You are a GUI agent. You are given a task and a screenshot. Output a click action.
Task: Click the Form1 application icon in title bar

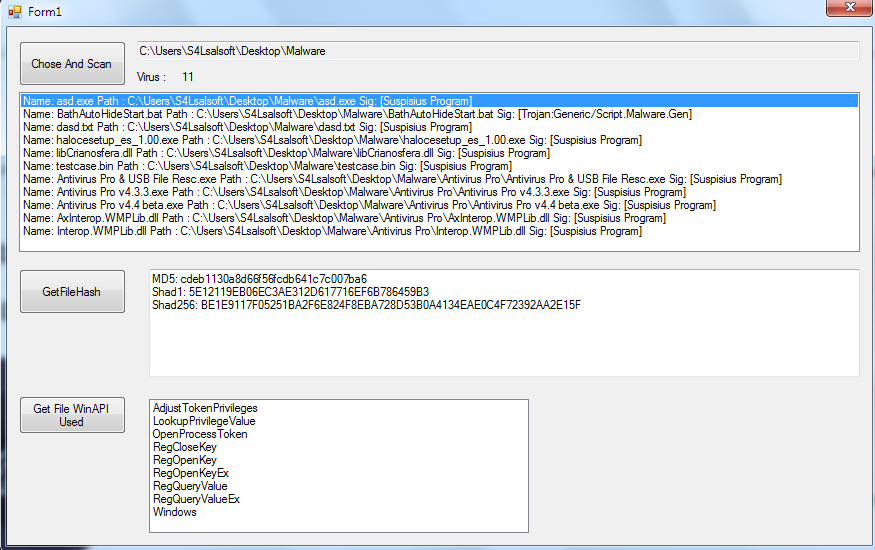pos(15,12)
